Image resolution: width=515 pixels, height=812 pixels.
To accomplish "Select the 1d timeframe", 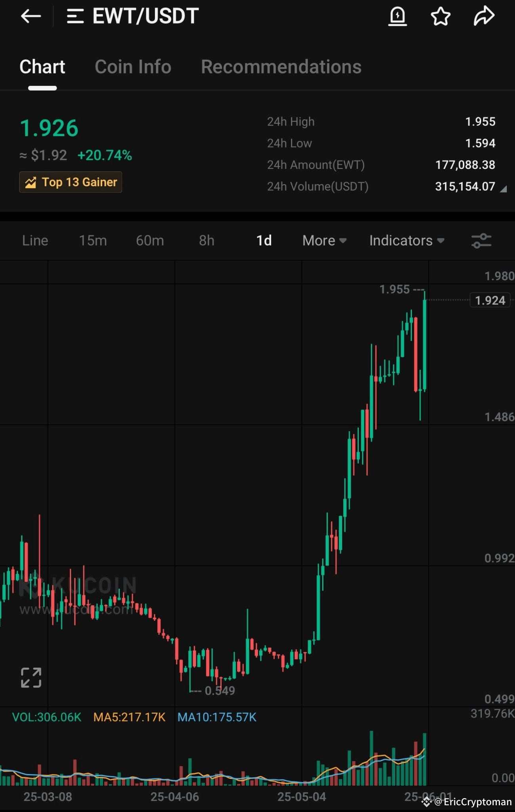I will pos(264,241).
